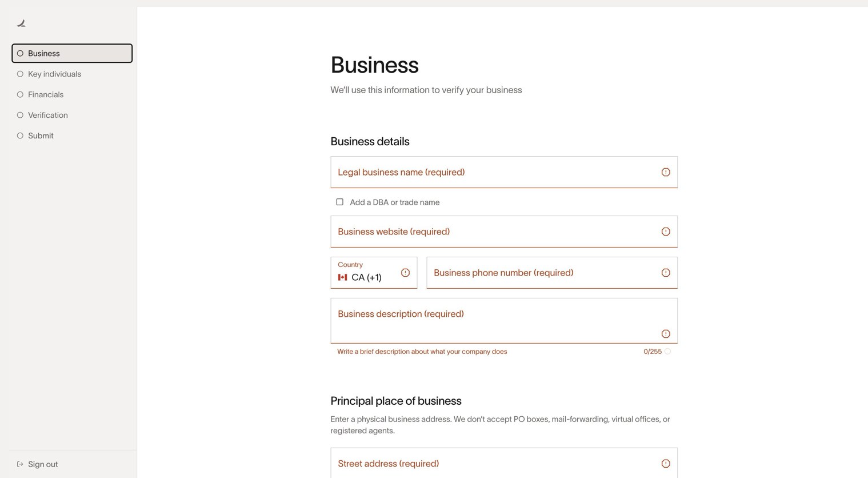Enable the Add a DBA or trade name checkbox
The image size is (868, 478).
(x=339, y=202)
